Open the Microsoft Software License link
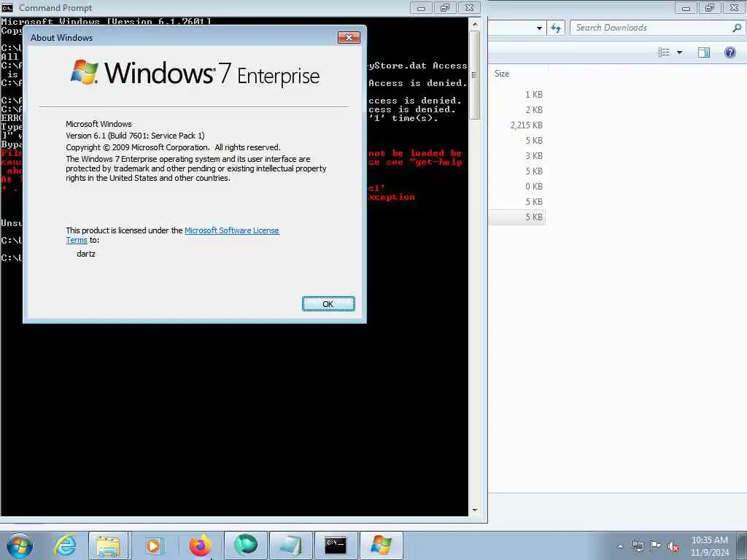Screen dimensions: 747x560 coord(231,230)
